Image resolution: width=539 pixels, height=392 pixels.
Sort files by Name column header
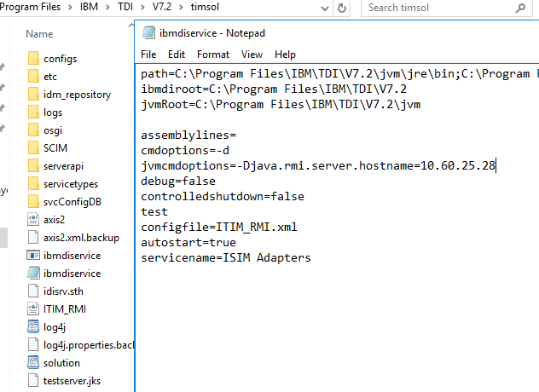pyautogui.click(x=39, y=34)
